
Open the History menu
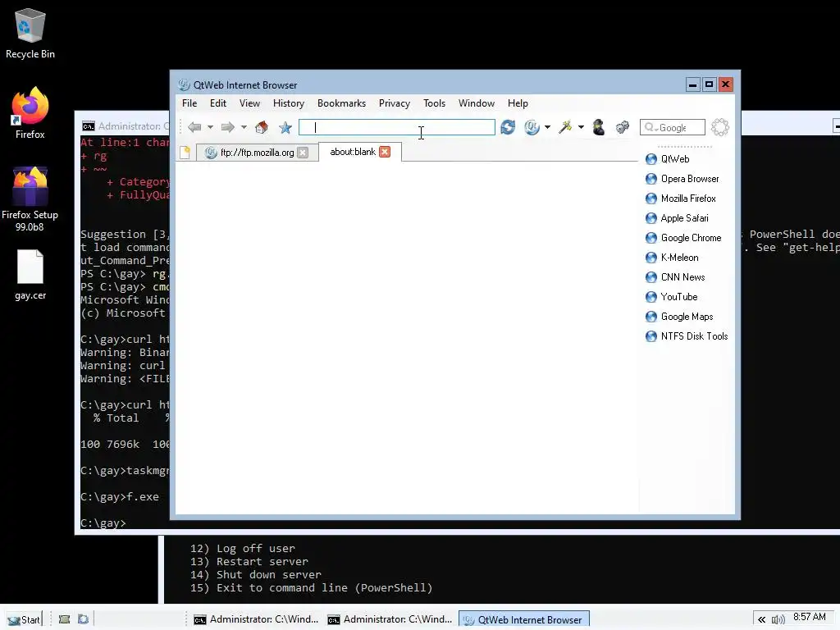click(x=289, y=103)
